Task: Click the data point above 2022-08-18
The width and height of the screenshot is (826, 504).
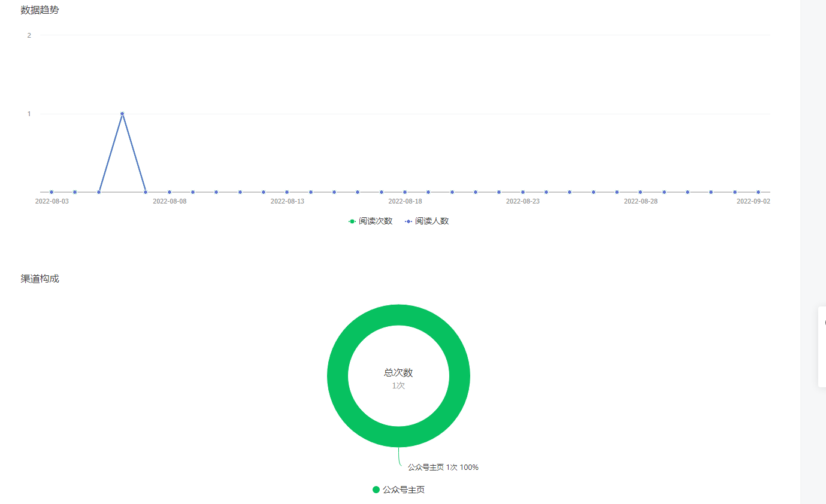Action: pyautogui.click(x=405, y=192)
